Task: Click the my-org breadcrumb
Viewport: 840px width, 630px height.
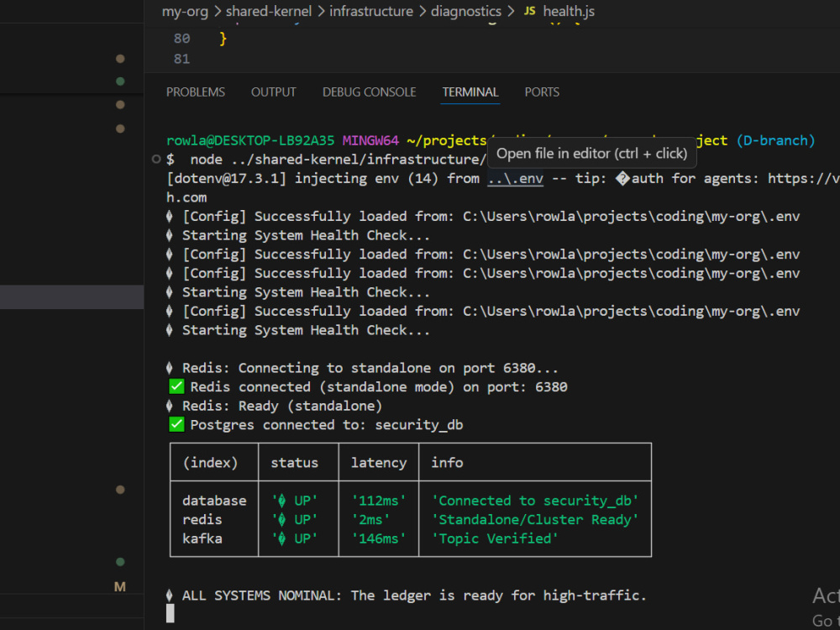Action: [185, 11]
